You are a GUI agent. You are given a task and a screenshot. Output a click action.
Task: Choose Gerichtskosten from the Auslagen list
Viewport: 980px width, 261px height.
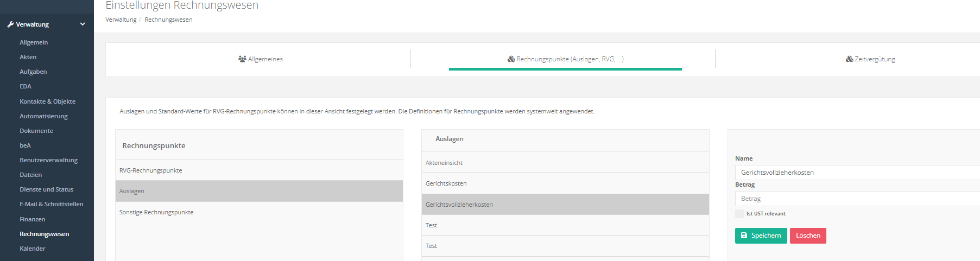pos(446,183)
